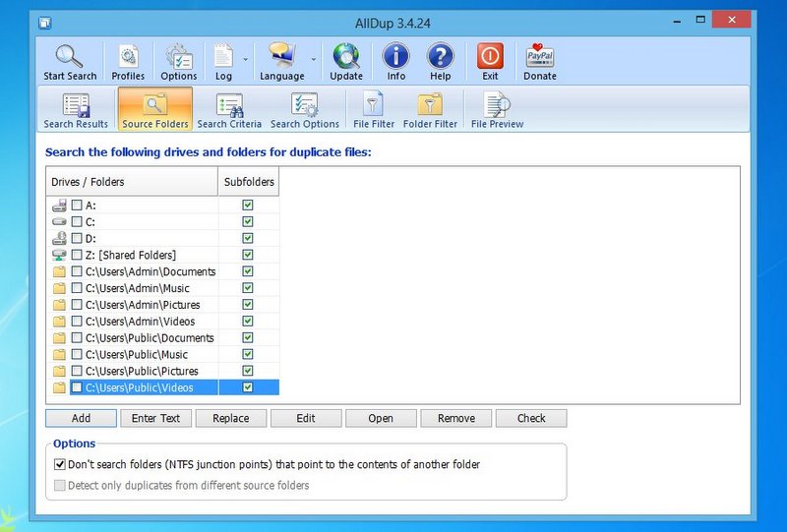Click the hard drive icon for C:
This screenshot has height=532, width=787.
pos(59,222)
